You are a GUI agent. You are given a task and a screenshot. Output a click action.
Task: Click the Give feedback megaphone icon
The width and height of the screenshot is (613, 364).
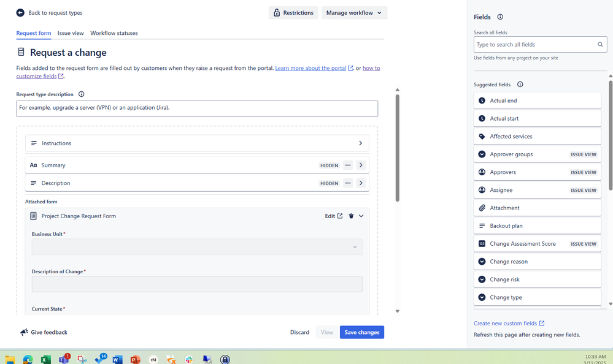click(x=23, y=332)
